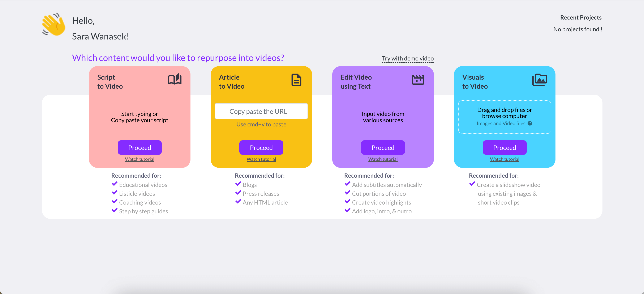
Task: Click the Script to Video proceed button
Action: (139, 147)
